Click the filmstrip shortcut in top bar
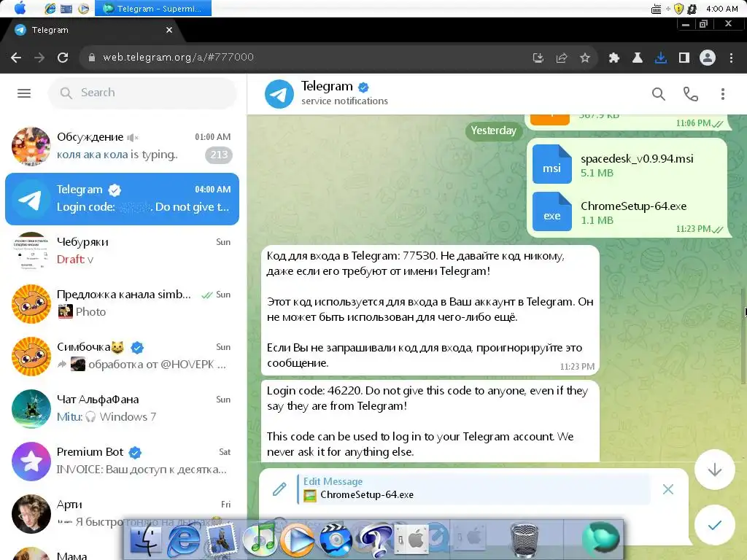The height and width of the screenshot is (560, 747). [66, 8]
